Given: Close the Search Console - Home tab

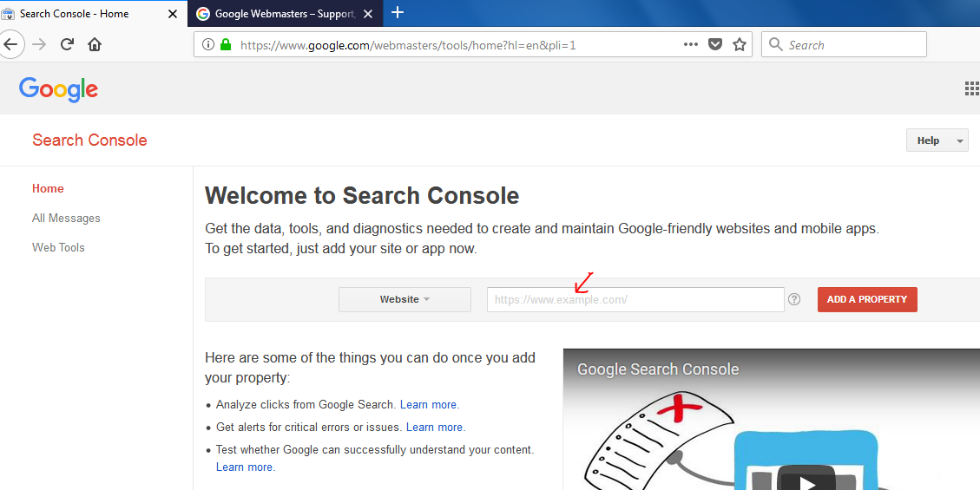Looking at the screenshot, I should point(173,14).
